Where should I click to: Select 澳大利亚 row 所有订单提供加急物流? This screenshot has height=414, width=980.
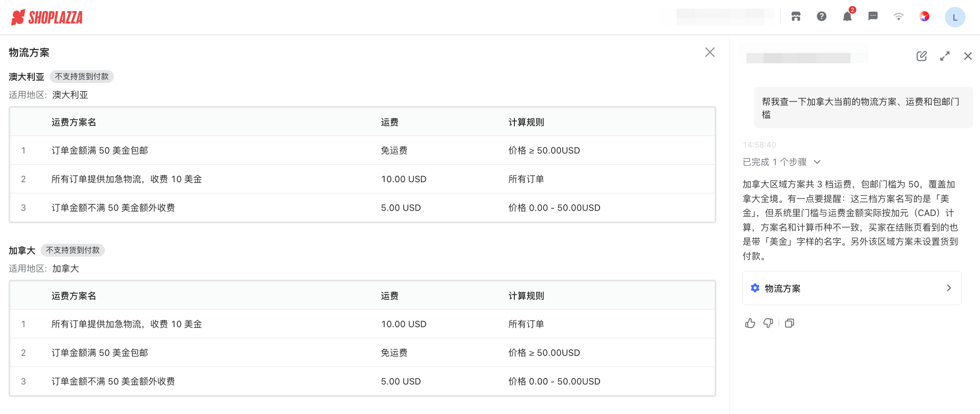[x=362, y=179]
